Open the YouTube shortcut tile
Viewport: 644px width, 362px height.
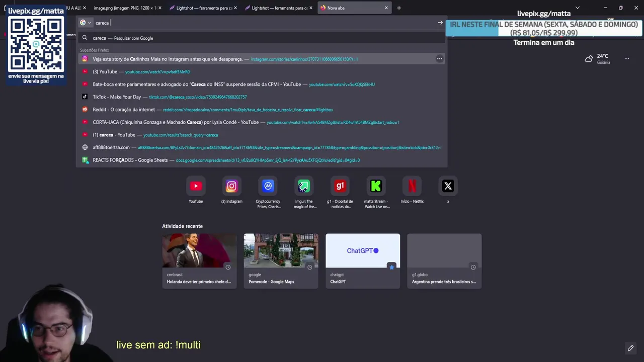pyautogui.click(x=196, y=186)
